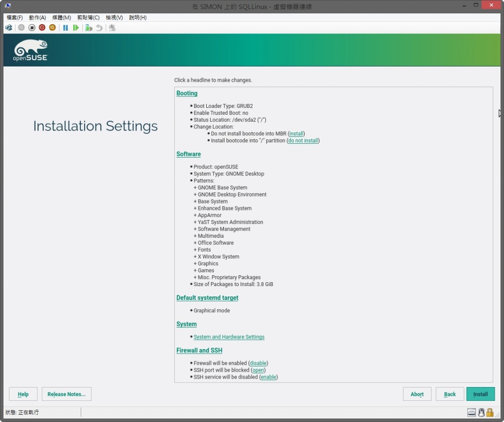
Task: Click 'install' link for MBR bootcode
Action: click(x=296, y=133)
